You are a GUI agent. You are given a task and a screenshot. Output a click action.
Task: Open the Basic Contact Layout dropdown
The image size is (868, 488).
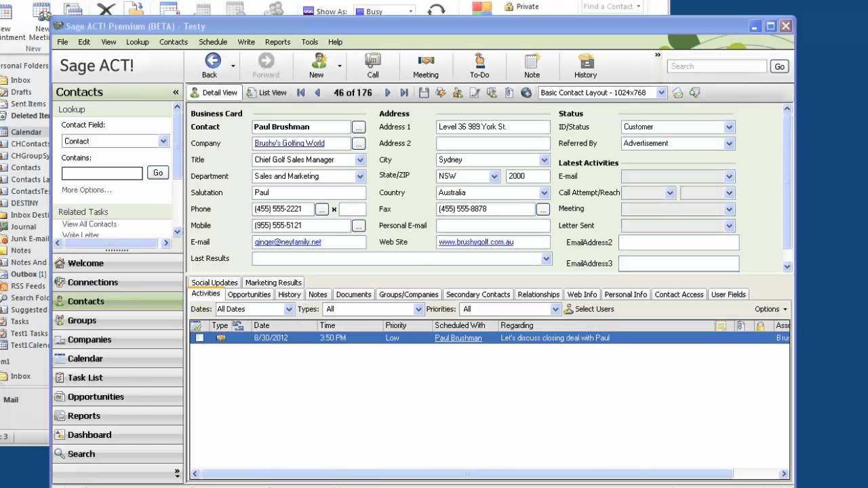[662, 93]
